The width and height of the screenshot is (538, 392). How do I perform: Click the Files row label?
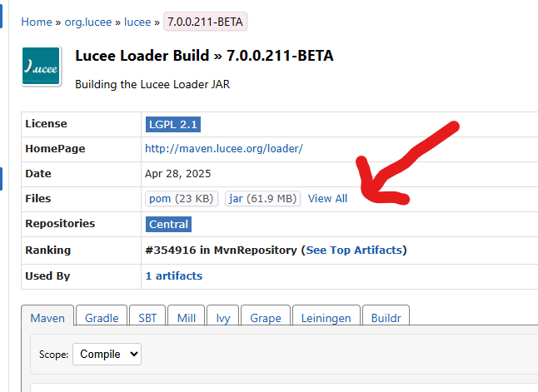pyautogui.click(x=38, y=199)
